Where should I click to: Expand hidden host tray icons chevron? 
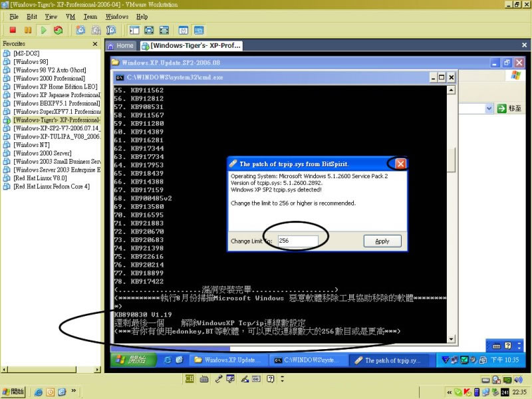pos(450,392)
